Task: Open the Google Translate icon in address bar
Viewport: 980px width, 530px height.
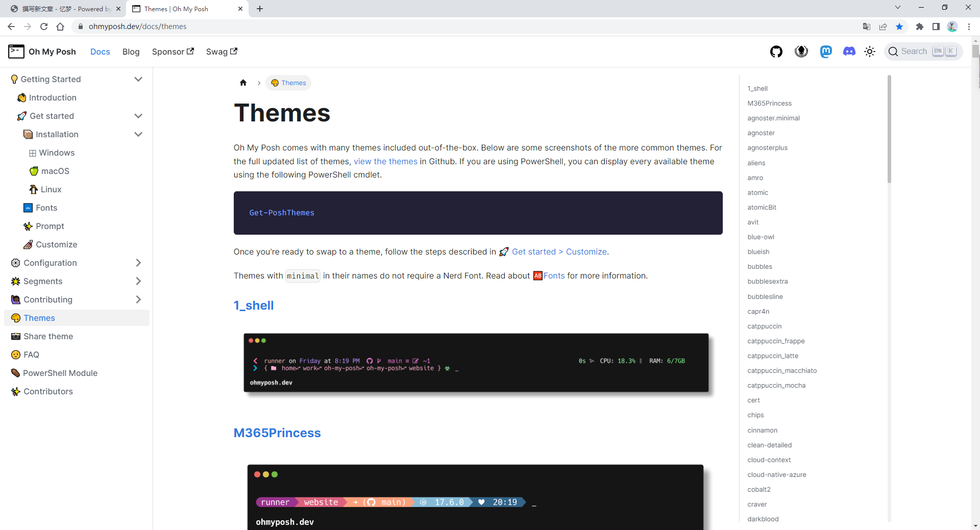Action: 867,27
